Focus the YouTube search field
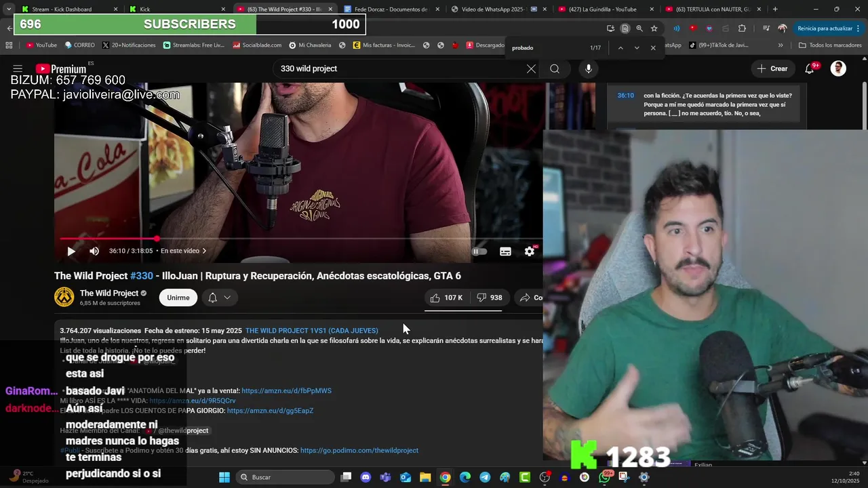 (x=400, y=68)
